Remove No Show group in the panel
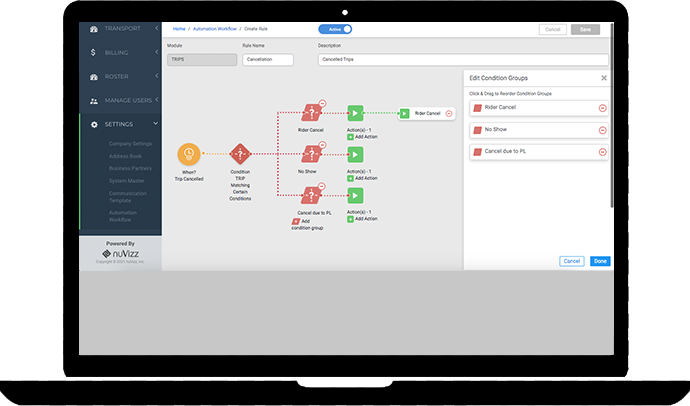Viewport: 690px width, 406px height. point(602,130)
